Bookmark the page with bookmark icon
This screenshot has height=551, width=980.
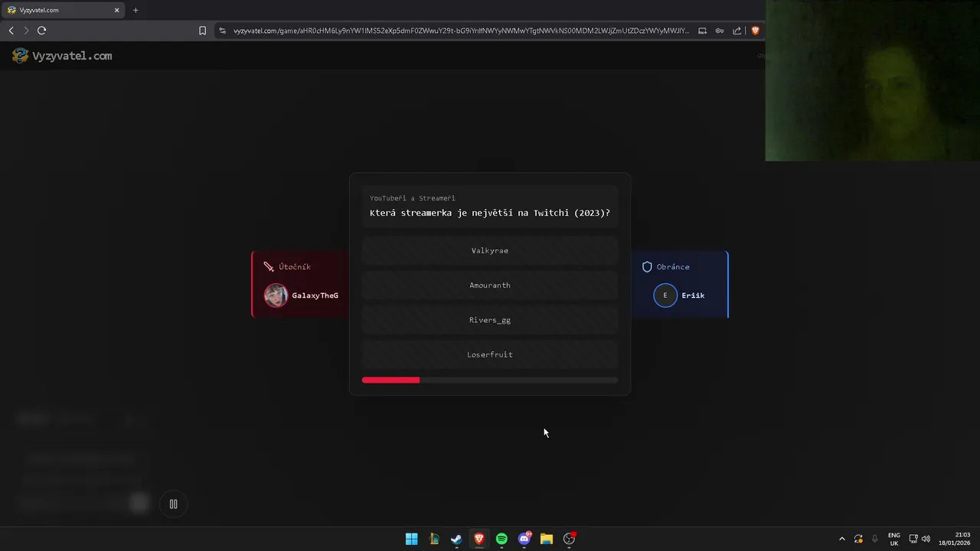(202, 31)
